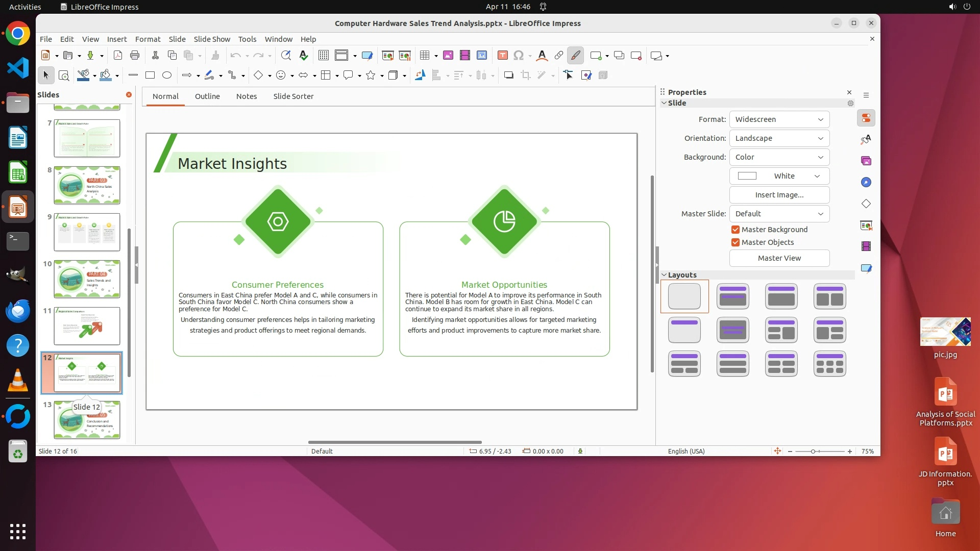Viewport: 980px width, 551px height.
Task: Click the Insert Table toolbar icon
Action: pos(424,56)
